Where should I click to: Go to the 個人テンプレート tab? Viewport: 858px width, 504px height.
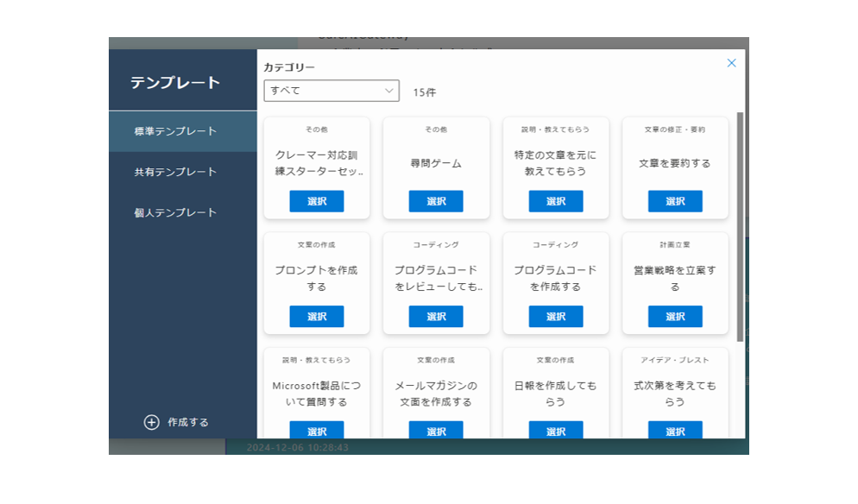(175, 212)
